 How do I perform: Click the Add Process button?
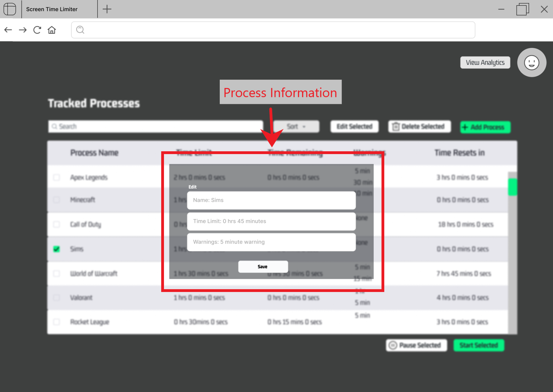(485, 127)
